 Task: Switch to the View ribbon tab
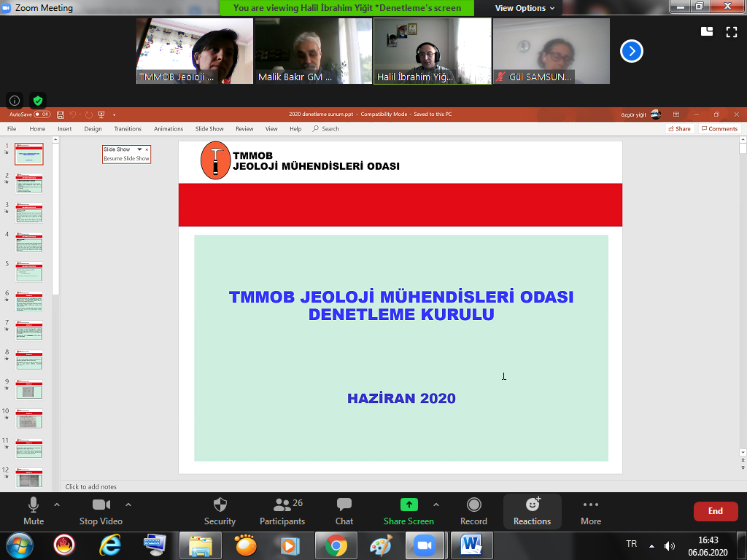(271, 129)
